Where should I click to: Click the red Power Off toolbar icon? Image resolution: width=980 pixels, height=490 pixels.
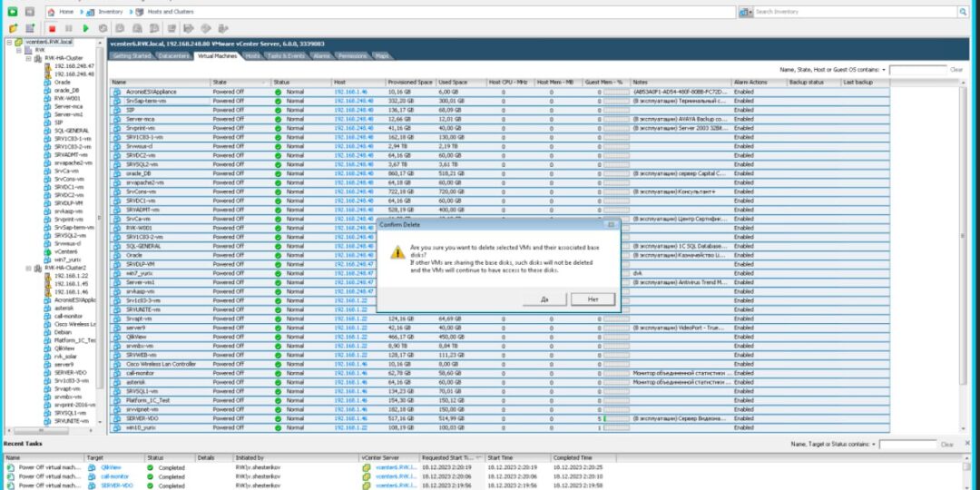[x=53, y=28]
